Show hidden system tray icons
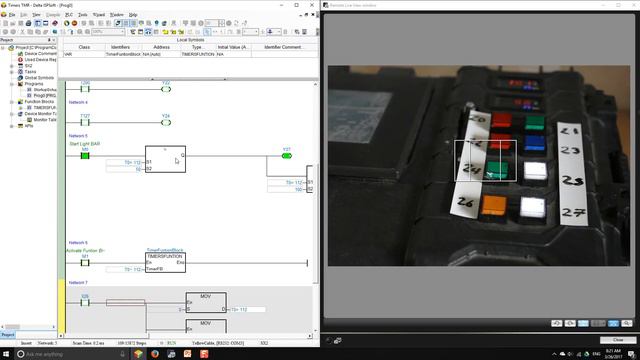This screenshot has width=640, height=360. tap(554, 354)
